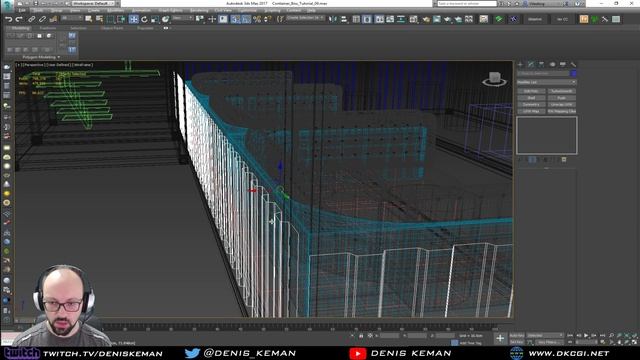Screen dimensions: 640x360
Task: Expand the Polygon Modeling panel
Action: 42,57
